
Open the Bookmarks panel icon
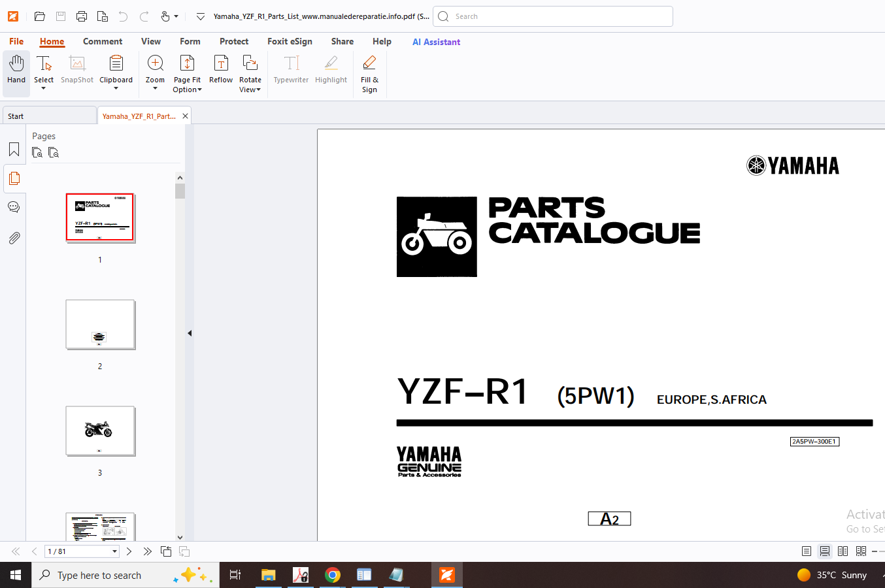pyautogui.click(x=14, y=150)
